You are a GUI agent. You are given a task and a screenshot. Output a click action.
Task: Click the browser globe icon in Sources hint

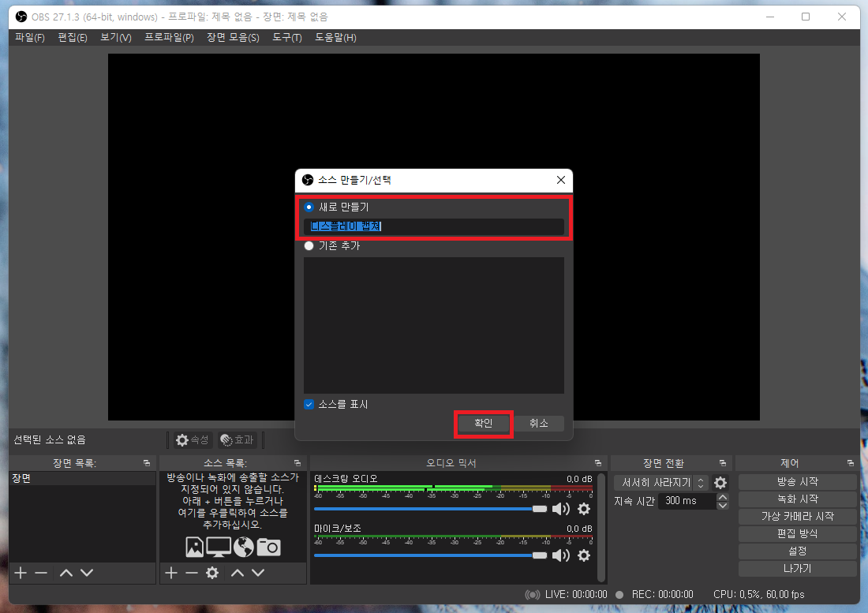pos(244,548)
